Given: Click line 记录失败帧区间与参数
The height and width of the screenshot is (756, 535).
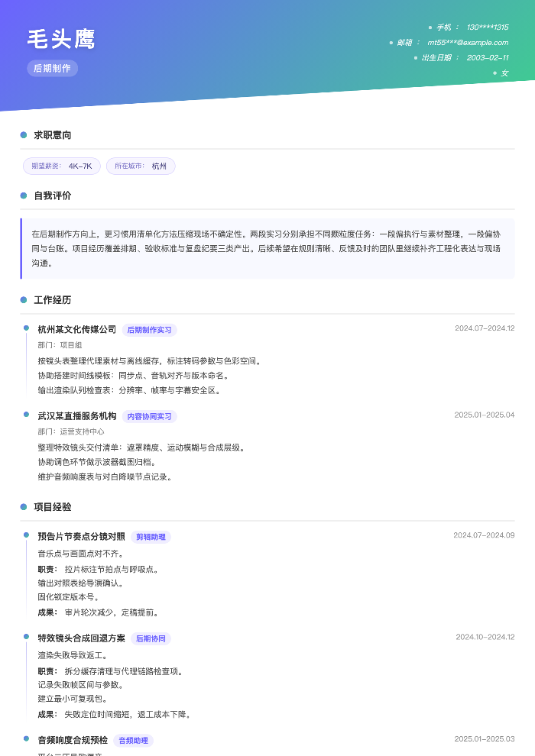Looking at the screenshot, I should click(82, 685).
